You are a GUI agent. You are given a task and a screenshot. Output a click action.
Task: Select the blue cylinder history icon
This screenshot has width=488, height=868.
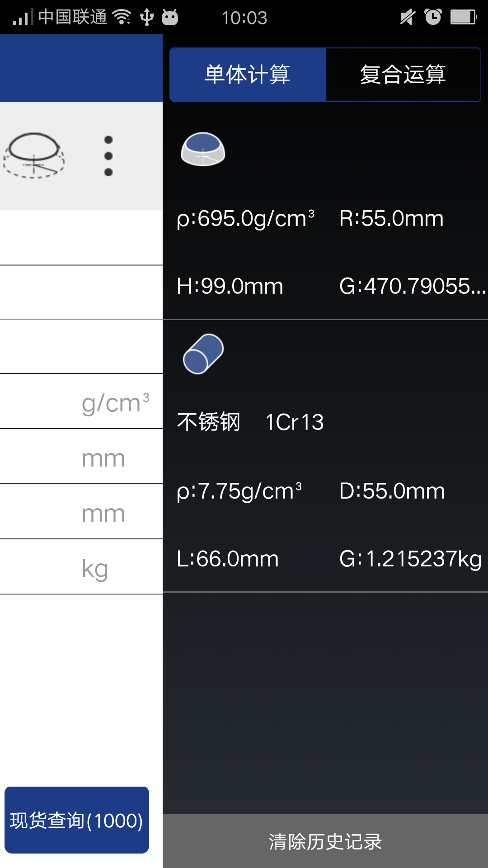[x=203, y=354]
